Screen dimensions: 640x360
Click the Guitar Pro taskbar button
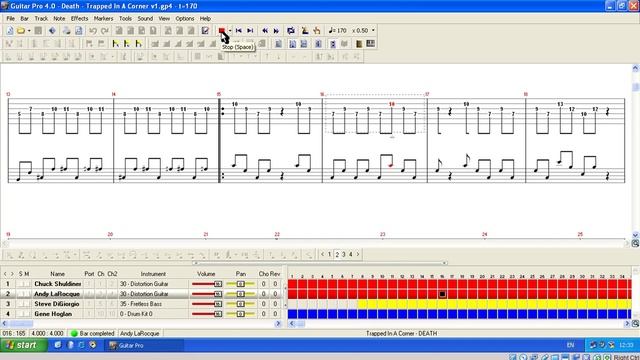(x=144, y=345)
